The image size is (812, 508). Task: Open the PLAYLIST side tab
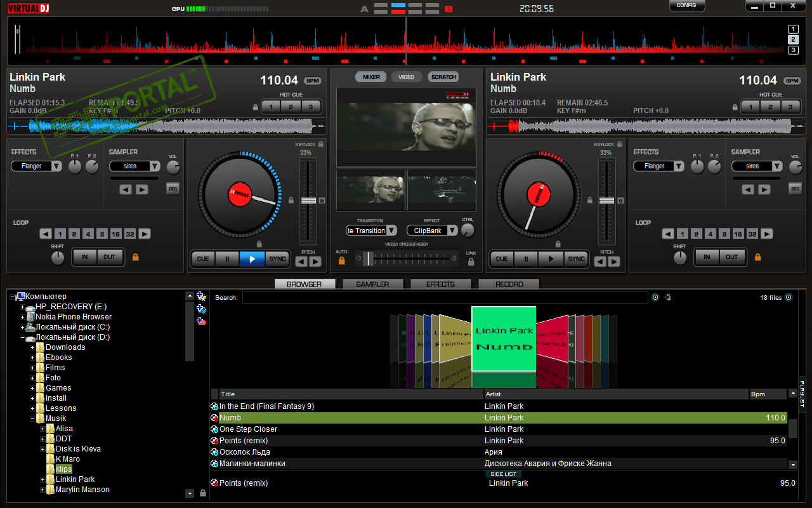click(x=802, y=394)
